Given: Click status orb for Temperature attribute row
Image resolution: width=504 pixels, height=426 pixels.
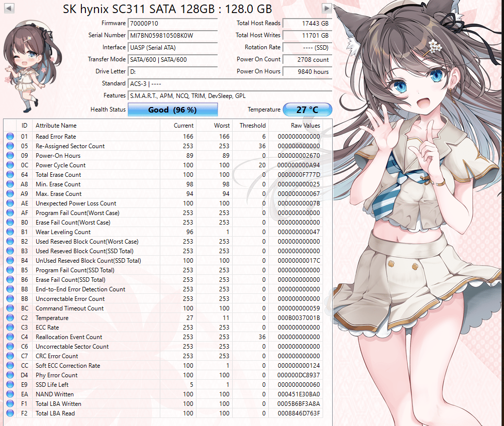Looking at the screenshot, I should [10, 317].
